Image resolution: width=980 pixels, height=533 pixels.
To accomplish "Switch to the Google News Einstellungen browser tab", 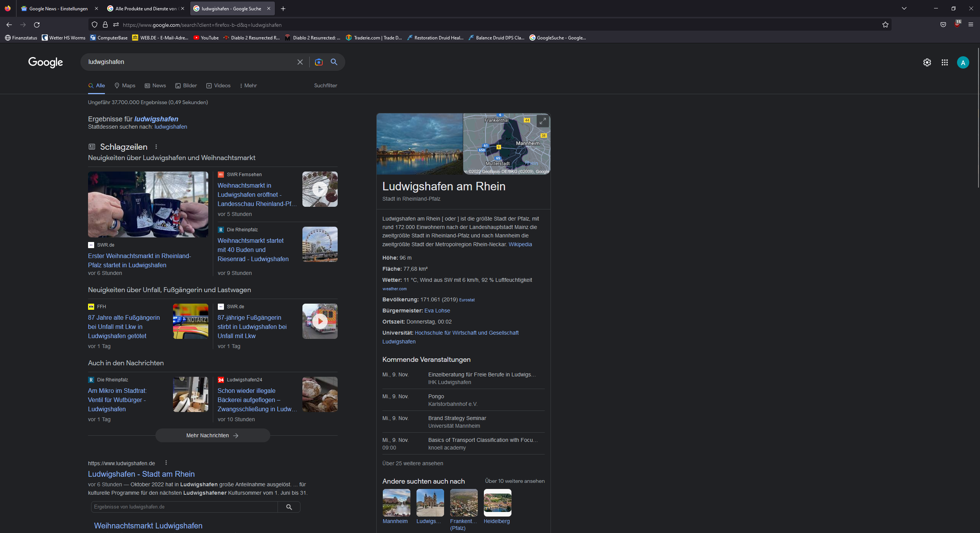I will (58, 8).
